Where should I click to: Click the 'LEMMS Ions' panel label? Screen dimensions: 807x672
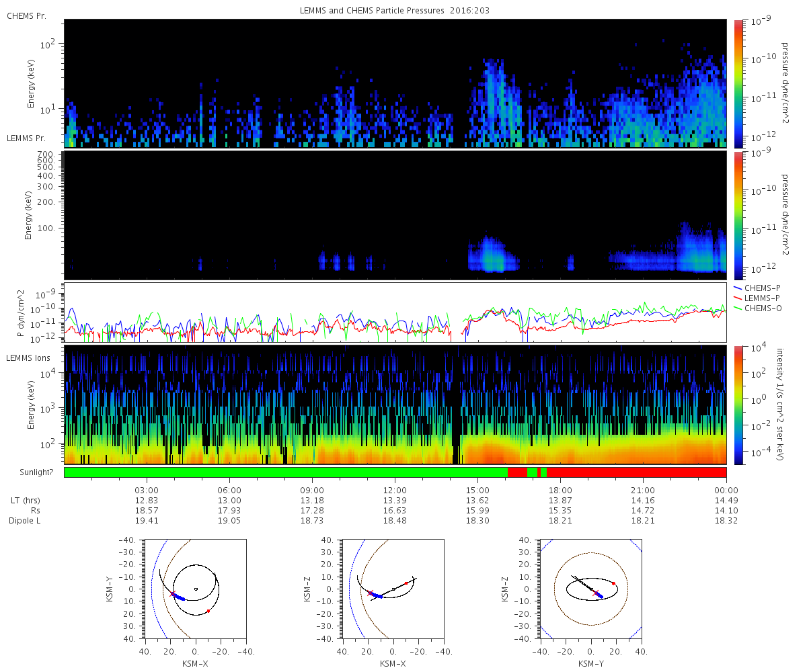(29, 358)
